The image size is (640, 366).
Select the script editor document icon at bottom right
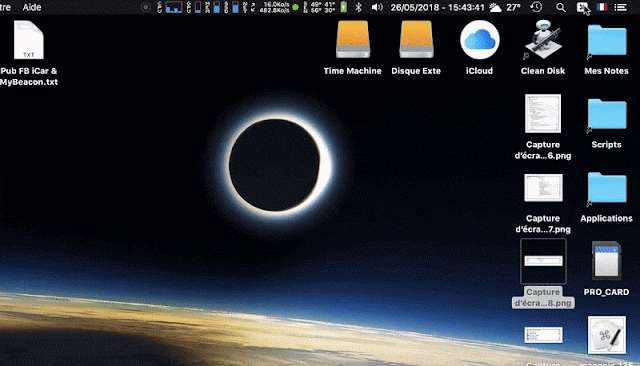pos(607,335)
